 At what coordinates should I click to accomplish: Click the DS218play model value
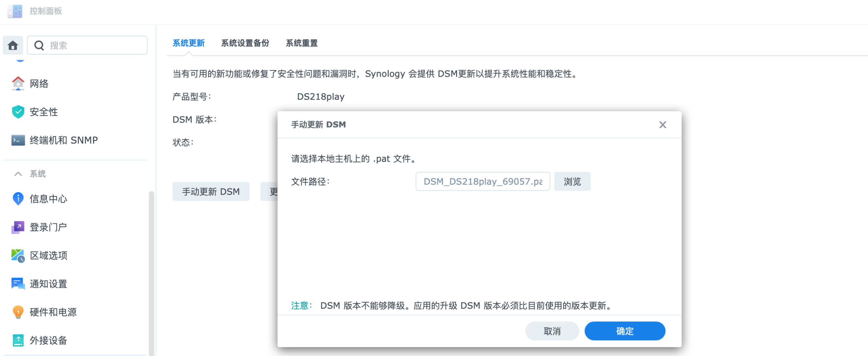click(x=321, y=97)
